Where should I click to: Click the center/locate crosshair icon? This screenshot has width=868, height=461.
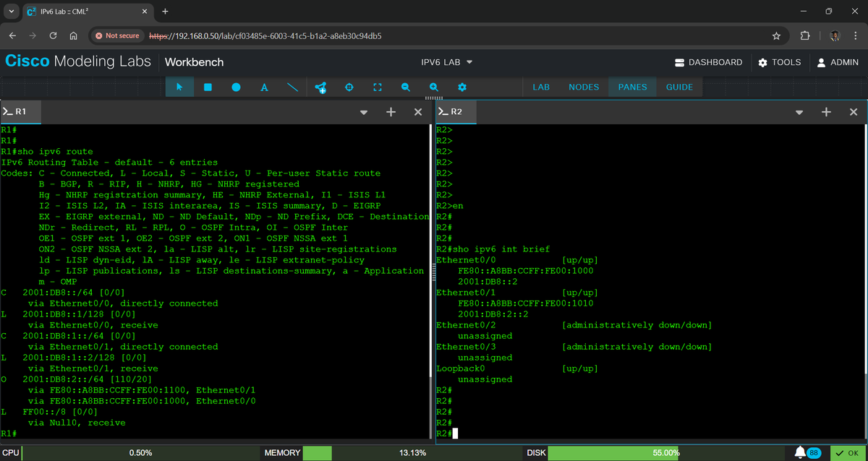pyautogui.click(x=349, y=87)
